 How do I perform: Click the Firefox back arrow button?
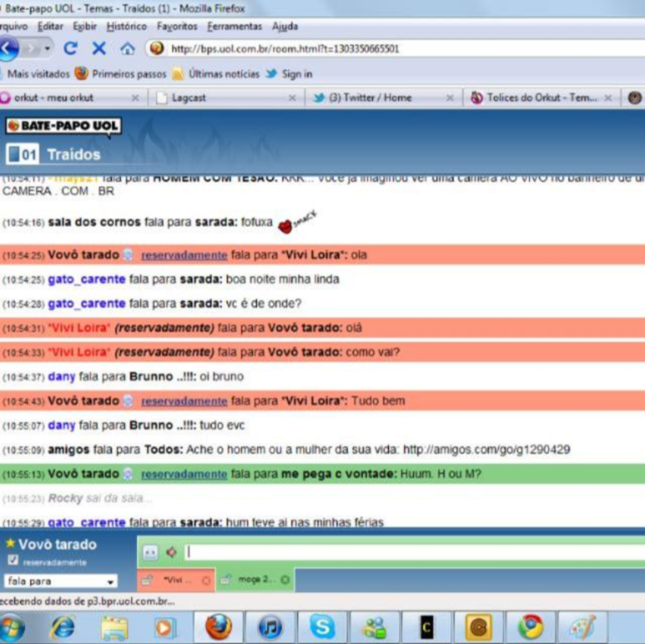tap(8, 49)
